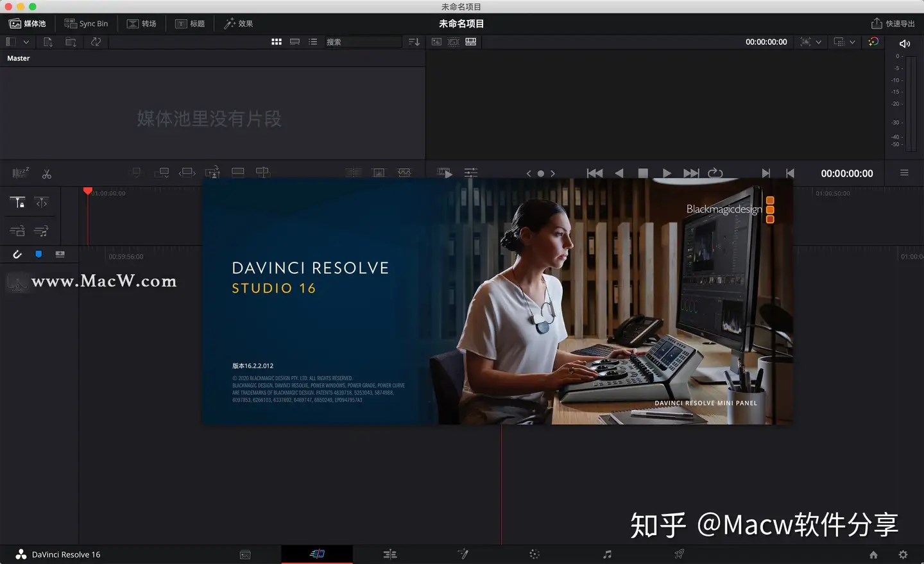Switch viewer to source tape mode
924x564 pixels.
pos(454,42)
